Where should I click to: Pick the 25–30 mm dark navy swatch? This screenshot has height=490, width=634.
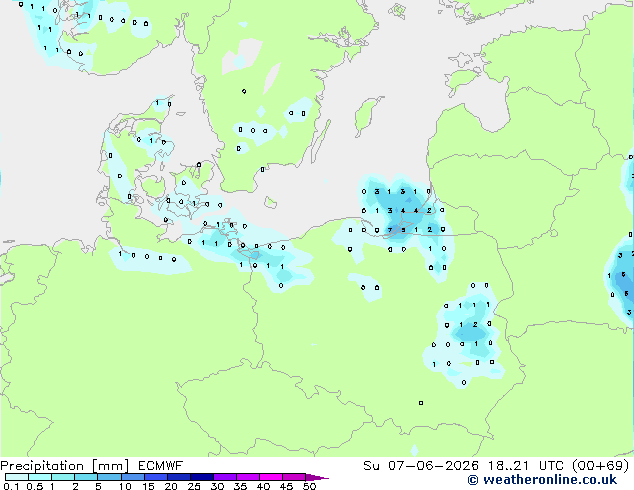pyautogui.click(x=202, y=477)
